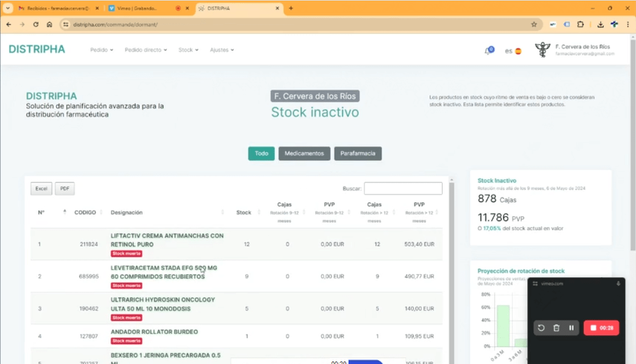Pause the Vimeo recording

[x=571, y=328]
